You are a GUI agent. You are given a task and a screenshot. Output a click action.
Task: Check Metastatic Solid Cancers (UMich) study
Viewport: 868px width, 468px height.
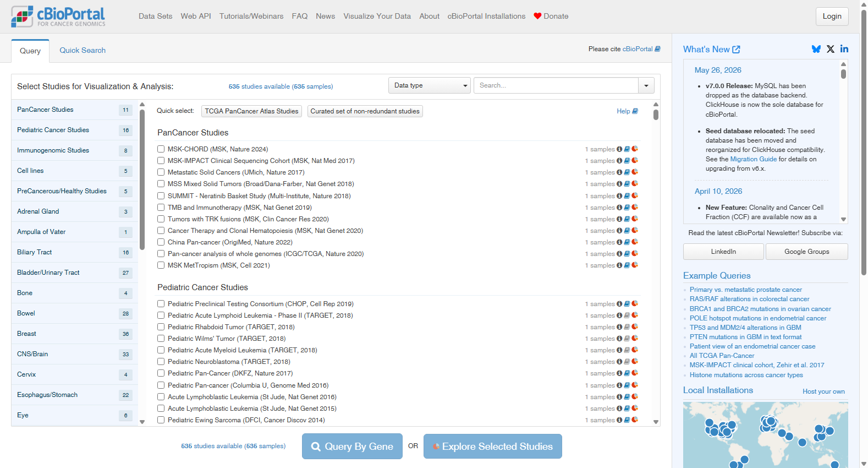(161, 172)
